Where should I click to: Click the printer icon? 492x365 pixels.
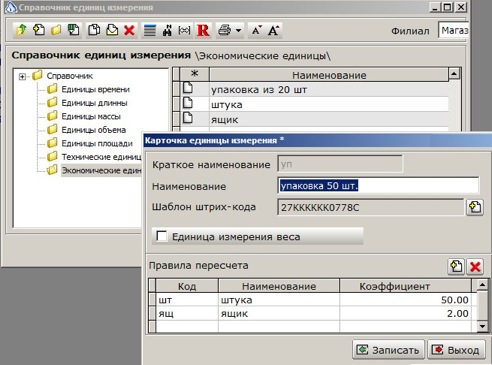[x=224, y=30]
